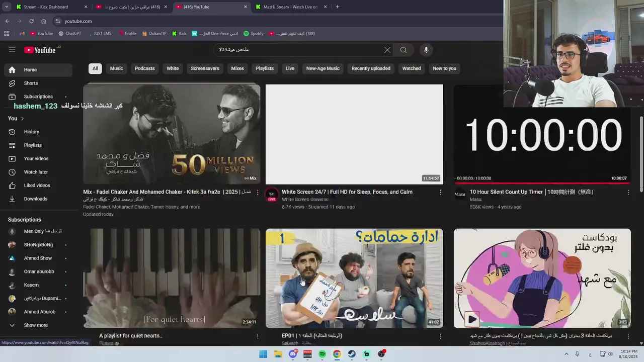Select the Mixes filter chip
Image resolution: width=644 pixels, height=362 pixels.
pos(237,68)
